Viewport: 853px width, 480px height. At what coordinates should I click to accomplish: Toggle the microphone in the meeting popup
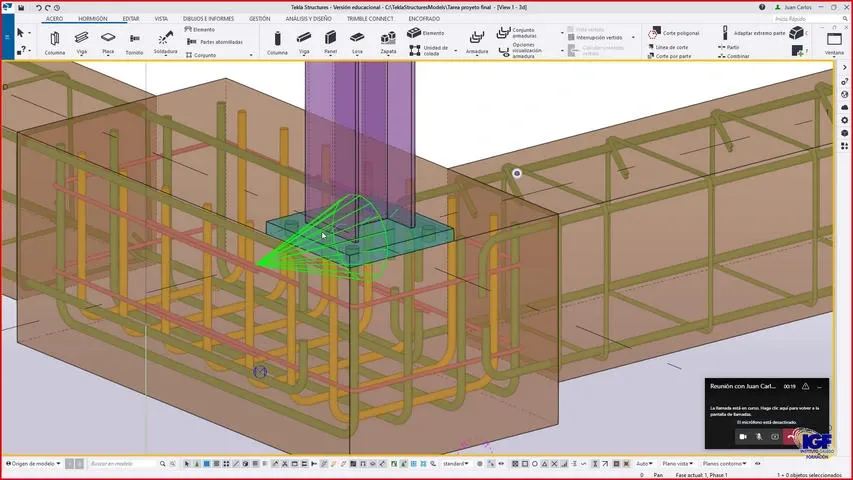point(759,436)
